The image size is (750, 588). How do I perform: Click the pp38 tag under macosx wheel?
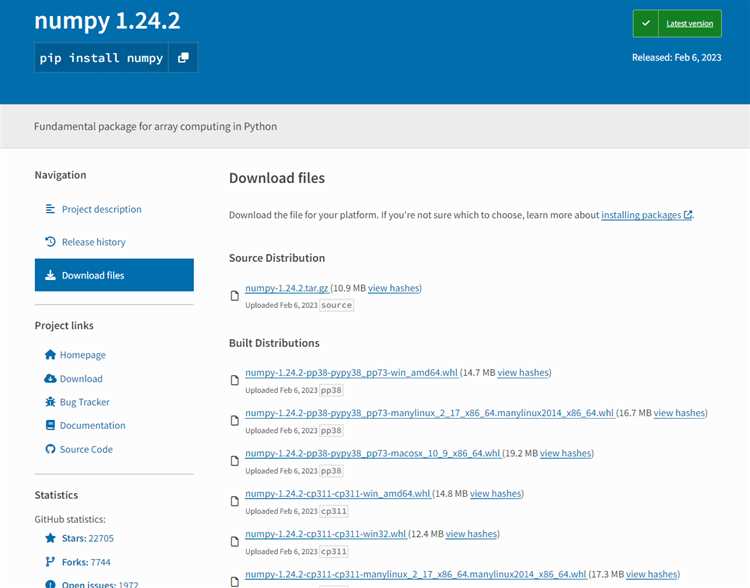(x=331, y=471)
